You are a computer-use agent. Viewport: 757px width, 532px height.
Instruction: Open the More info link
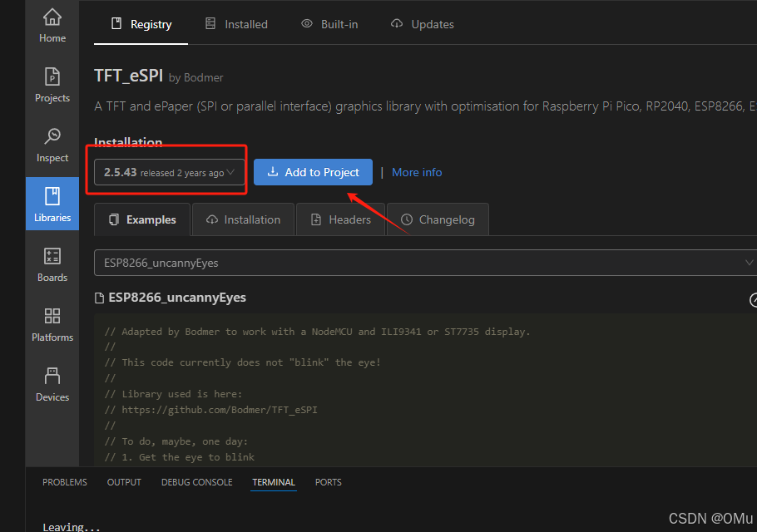point(417,172)
